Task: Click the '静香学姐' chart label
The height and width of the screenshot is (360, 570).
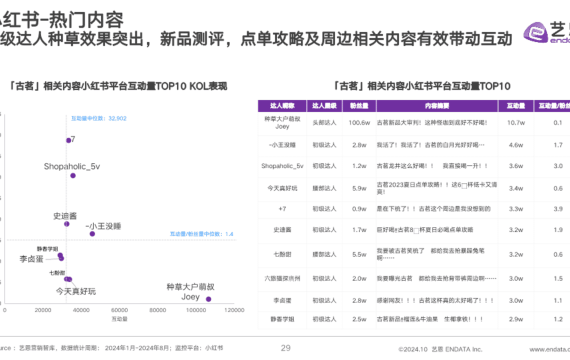Action: [x=47, y=249]
